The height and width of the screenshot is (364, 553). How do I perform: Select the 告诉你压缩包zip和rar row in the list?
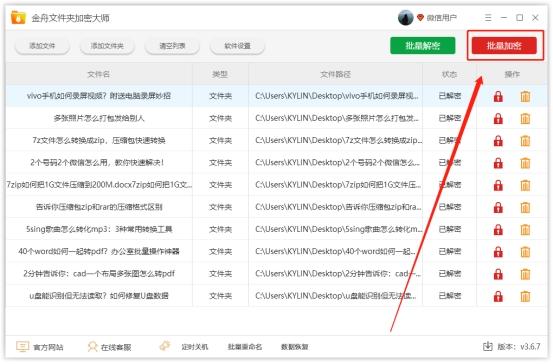point(276,207)
